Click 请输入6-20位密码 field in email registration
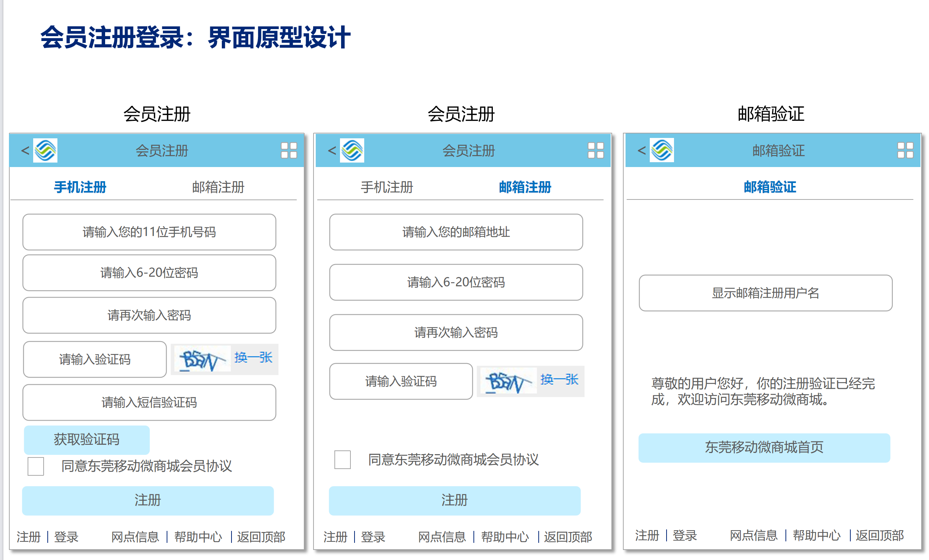This screenshot has height=560, width=929. coord(456,282)
